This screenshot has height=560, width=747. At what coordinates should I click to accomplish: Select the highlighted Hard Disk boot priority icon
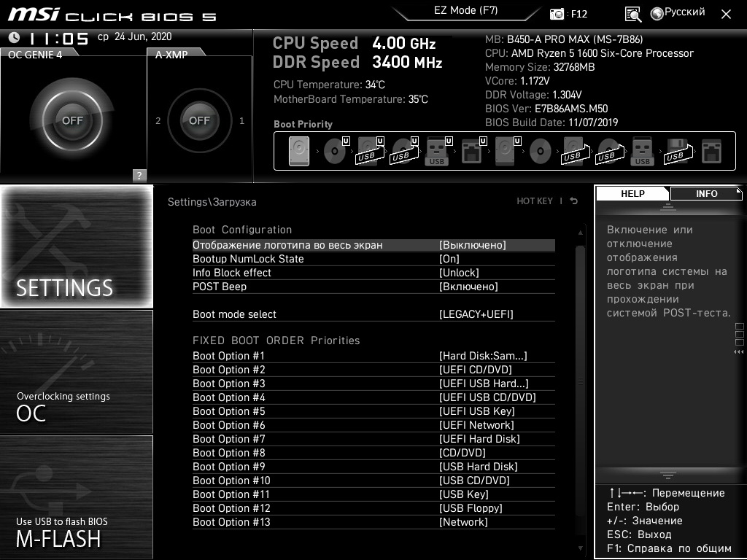(x=298, y=151)
